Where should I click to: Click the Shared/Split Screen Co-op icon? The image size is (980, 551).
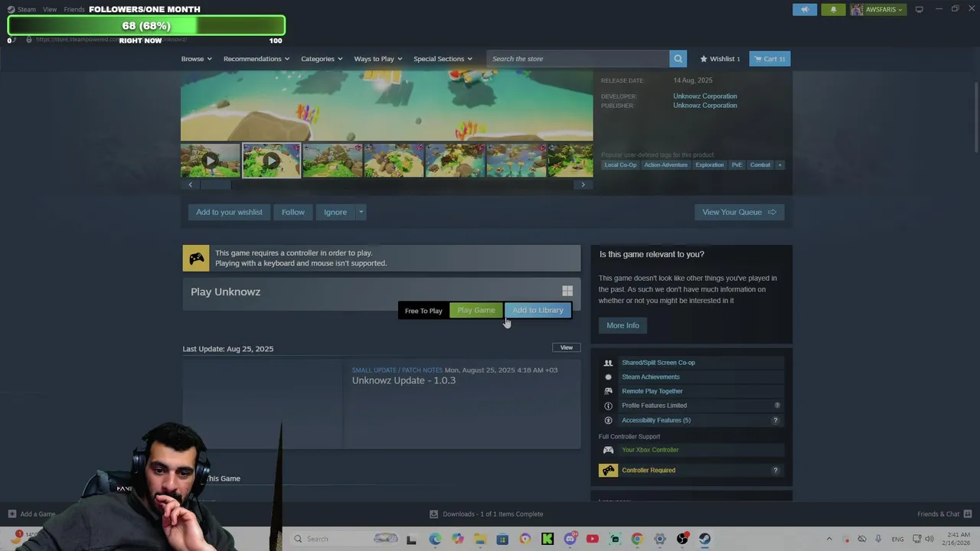click(608, 363)
